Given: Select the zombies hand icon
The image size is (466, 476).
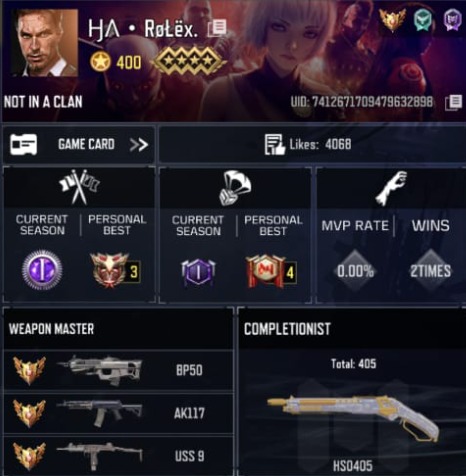Looking at the screenshot, I should tap(392, 188).
